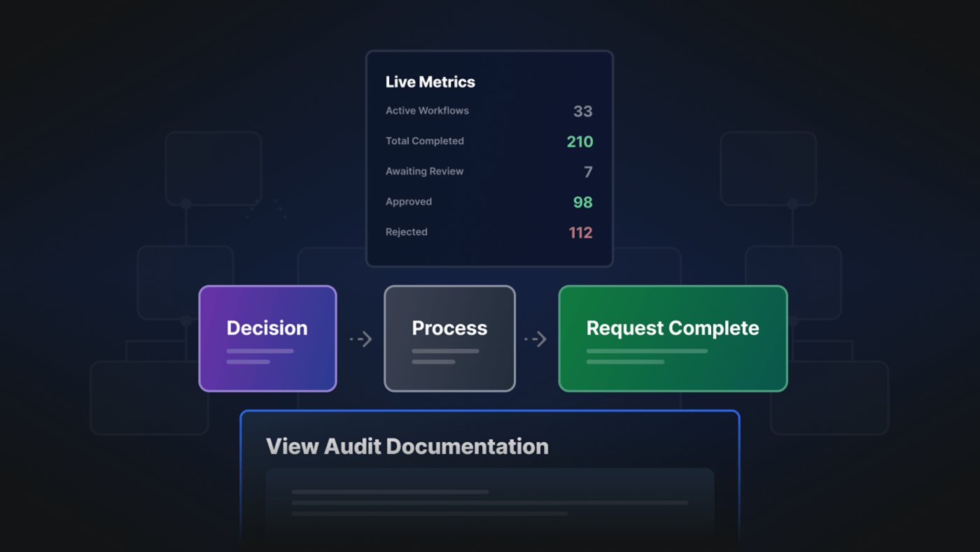Image resolution: width=980 pixels, height=552 pixels.
Task: Click the Total Completed value 210
Action: 580,141
